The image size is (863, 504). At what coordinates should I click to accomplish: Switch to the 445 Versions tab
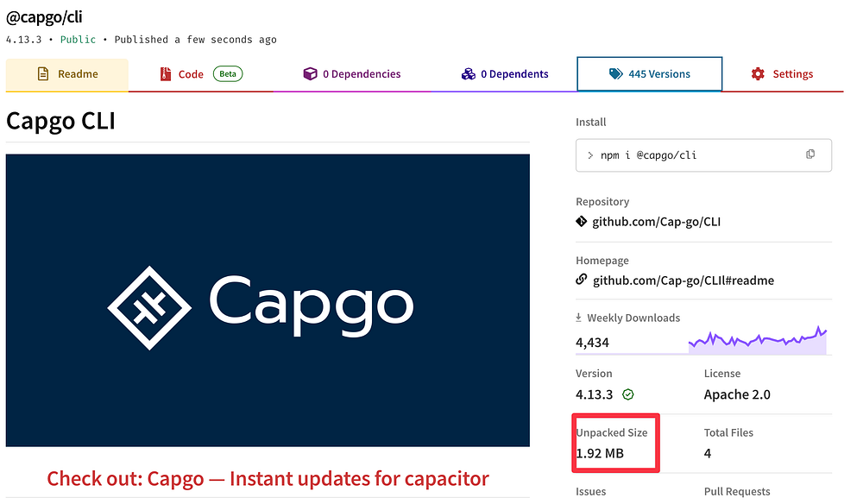coord(650,73)
